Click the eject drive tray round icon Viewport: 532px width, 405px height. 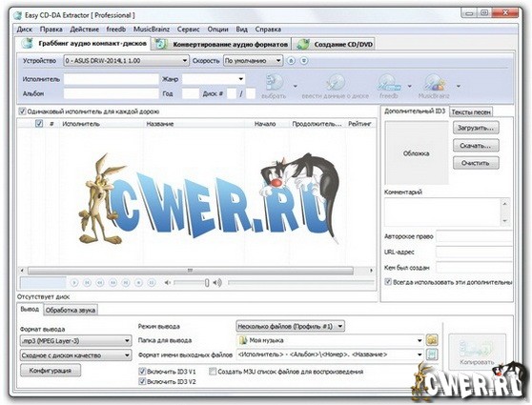pyautogui.click(x=291, y=61)
